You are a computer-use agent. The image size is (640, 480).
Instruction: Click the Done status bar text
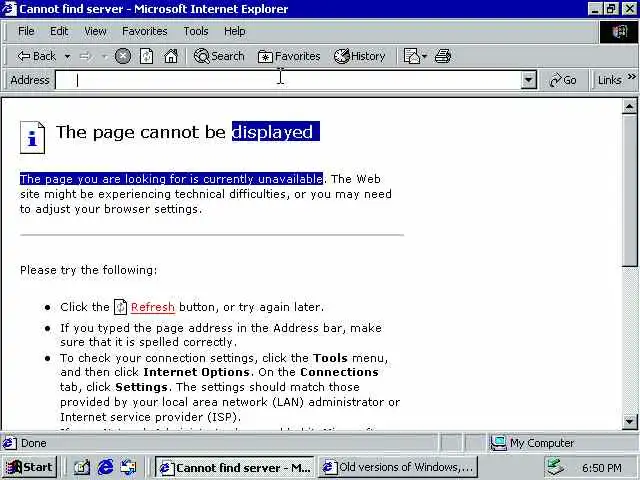tap(33, 443)
